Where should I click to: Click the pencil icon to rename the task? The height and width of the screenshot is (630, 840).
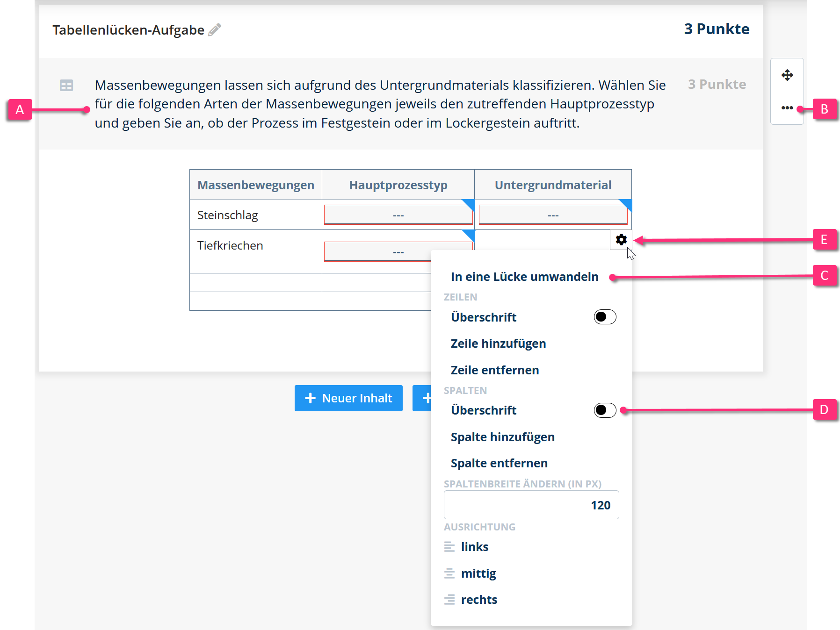pos(215,29)
